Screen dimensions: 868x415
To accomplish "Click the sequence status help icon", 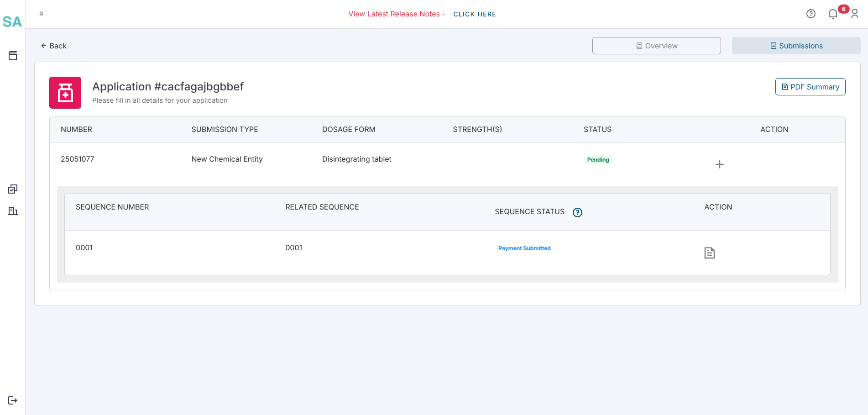I will tap(577, 212).
